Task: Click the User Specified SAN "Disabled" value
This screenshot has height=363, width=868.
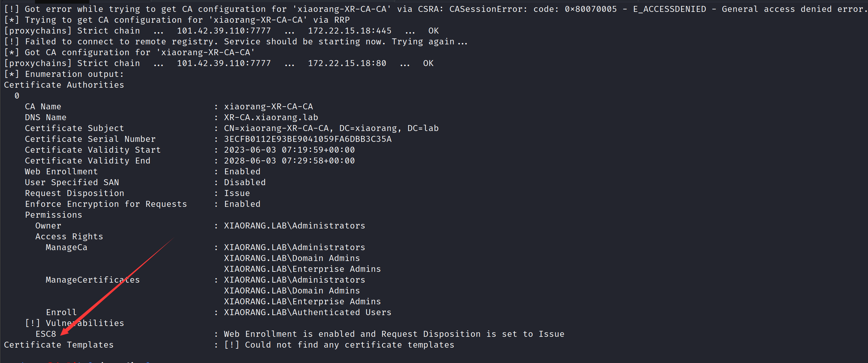Action: pos(245,182)
